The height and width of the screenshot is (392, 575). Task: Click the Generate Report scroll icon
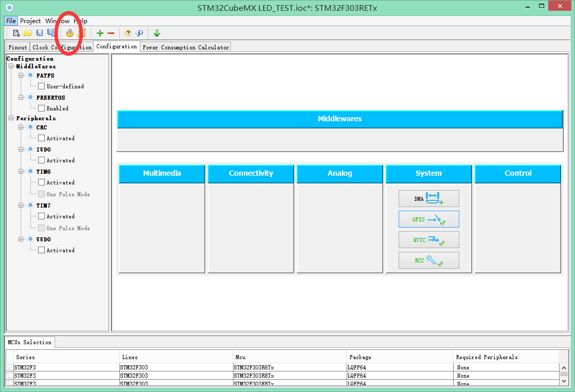[82, 33]
